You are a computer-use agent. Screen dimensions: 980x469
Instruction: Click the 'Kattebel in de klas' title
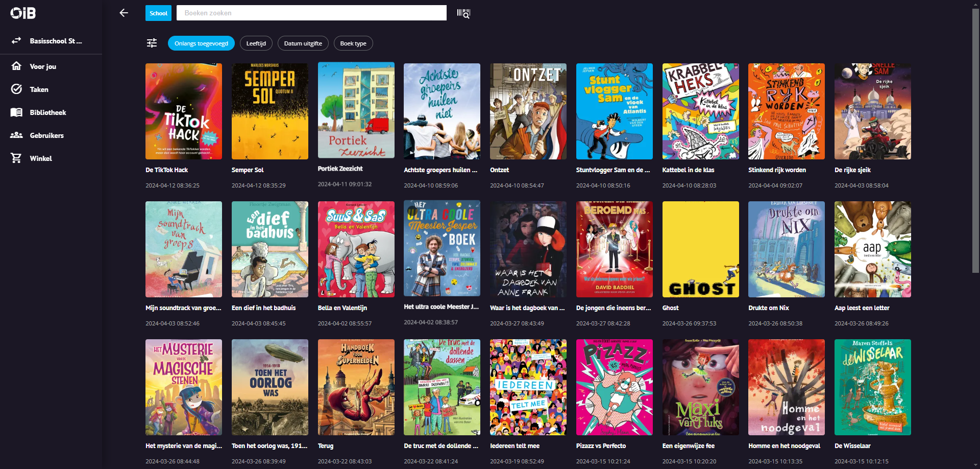[x=688, y=170]
